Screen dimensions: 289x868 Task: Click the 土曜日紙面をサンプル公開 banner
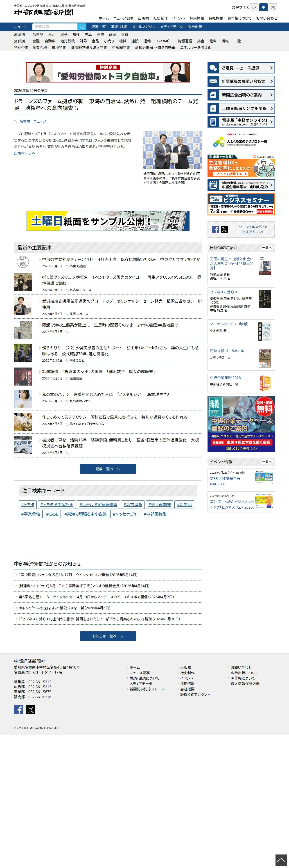point(108,221)
